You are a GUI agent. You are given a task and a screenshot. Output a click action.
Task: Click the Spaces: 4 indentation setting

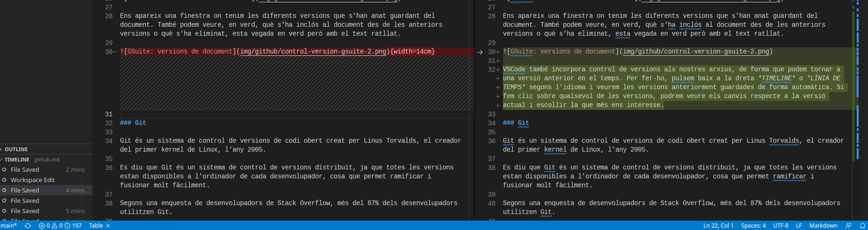click(753, 226)
